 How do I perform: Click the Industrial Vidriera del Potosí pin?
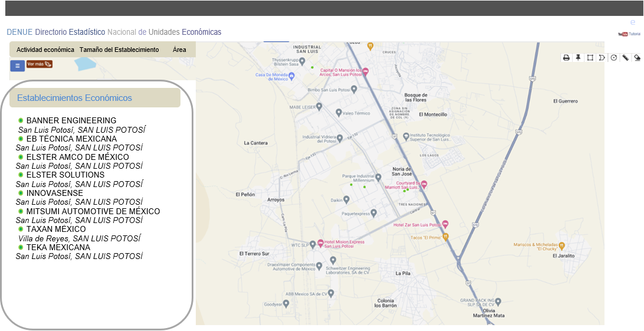click(340, 139)
